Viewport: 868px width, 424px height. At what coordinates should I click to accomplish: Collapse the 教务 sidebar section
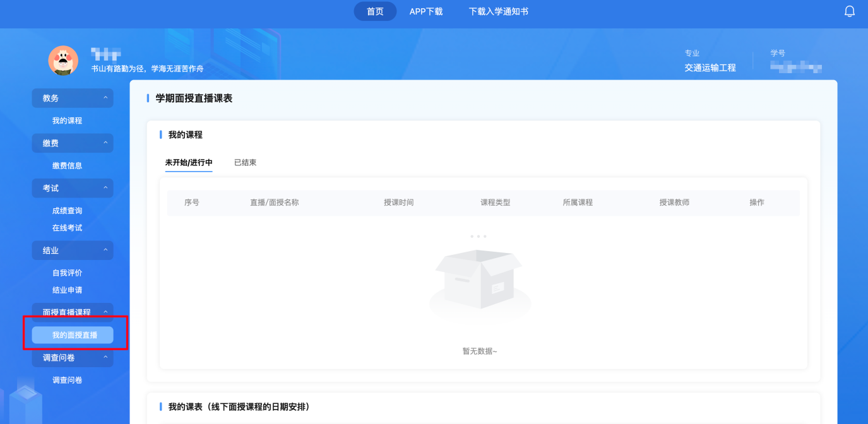pyautogui.click(x=73, y=98)
